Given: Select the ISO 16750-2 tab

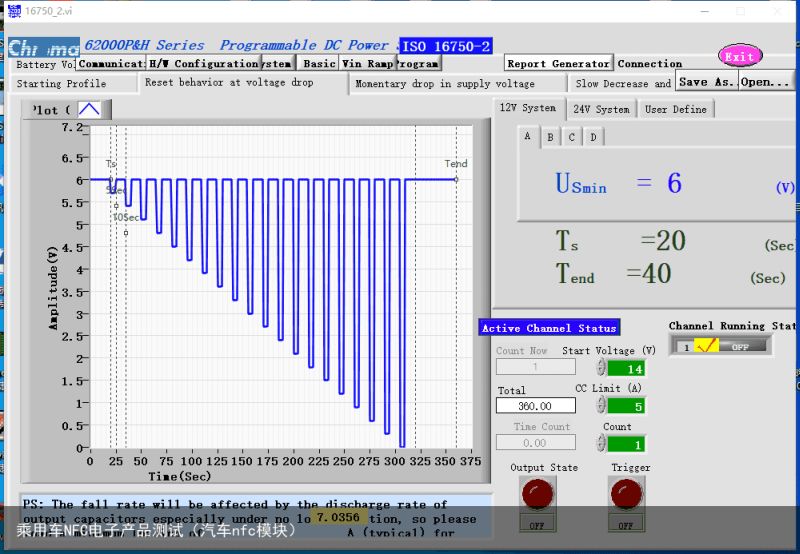Looking at the screenshot, I should pyautogui.click(x=446, y=46).
